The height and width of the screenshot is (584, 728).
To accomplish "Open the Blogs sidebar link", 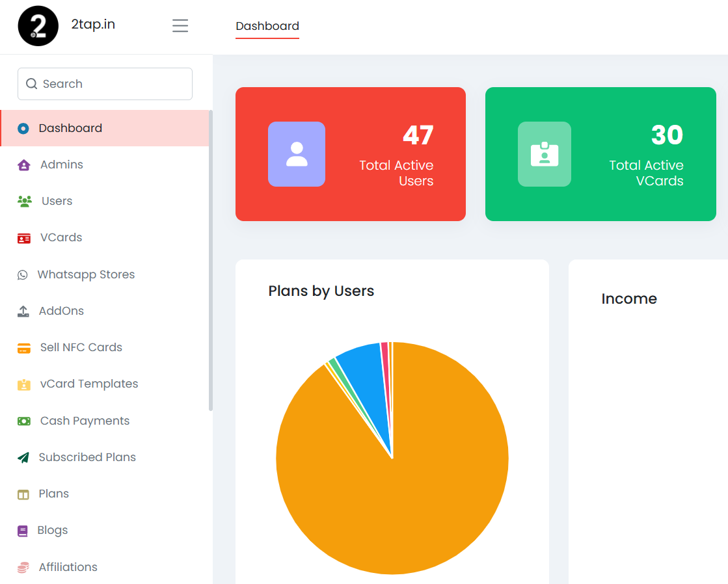I will point(53,530).
